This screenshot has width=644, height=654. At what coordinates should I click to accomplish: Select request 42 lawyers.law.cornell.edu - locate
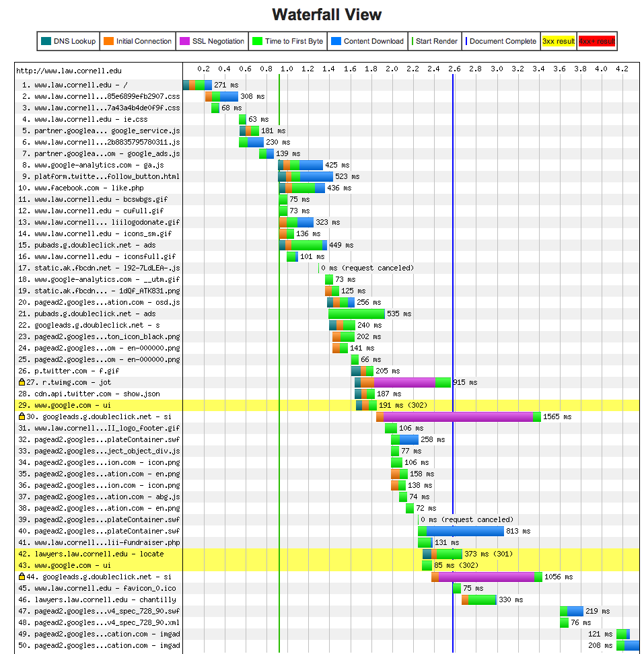pos(91,554)
